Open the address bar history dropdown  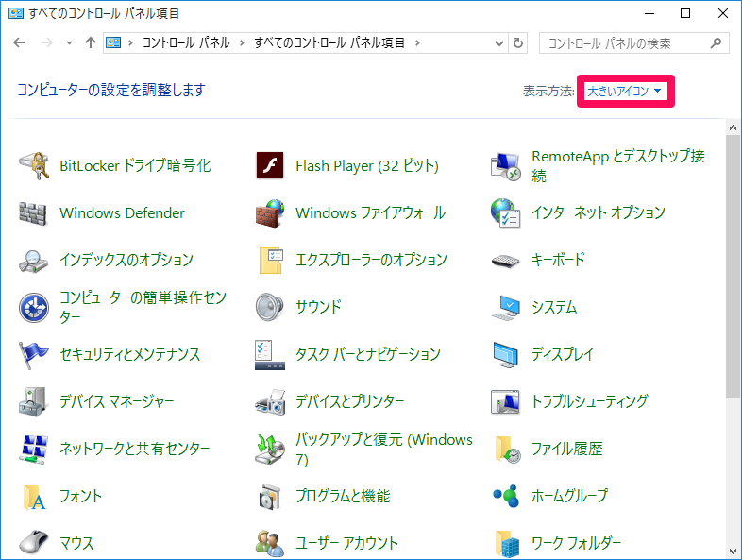tap(498, 43)
